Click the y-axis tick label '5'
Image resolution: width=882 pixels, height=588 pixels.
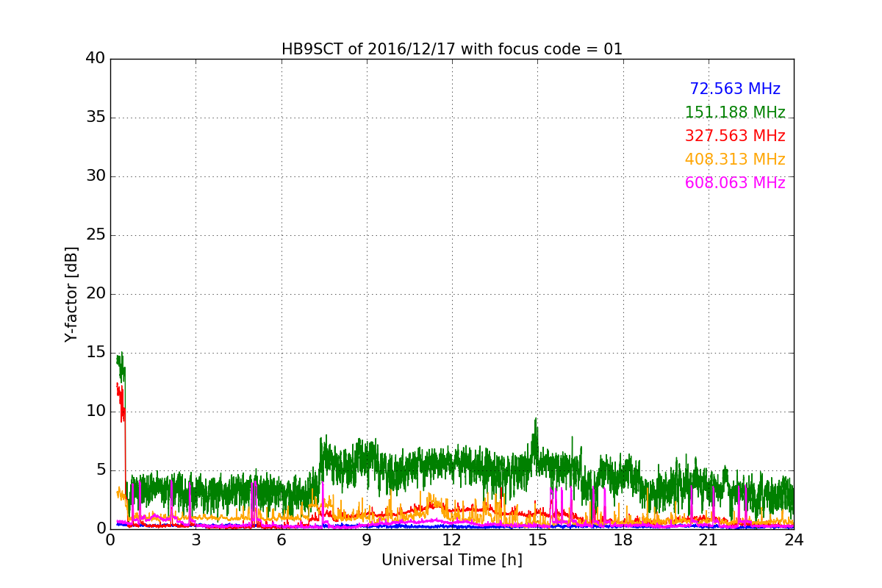(101, 470)
